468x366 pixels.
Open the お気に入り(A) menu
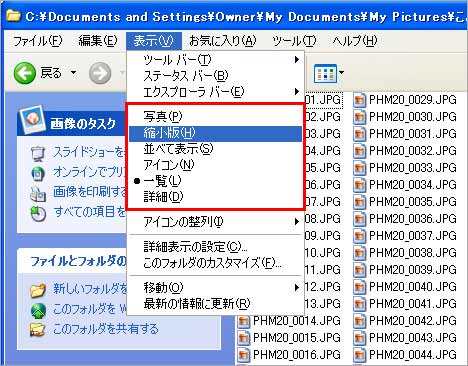pyautogui.click(x=223, y=41)
